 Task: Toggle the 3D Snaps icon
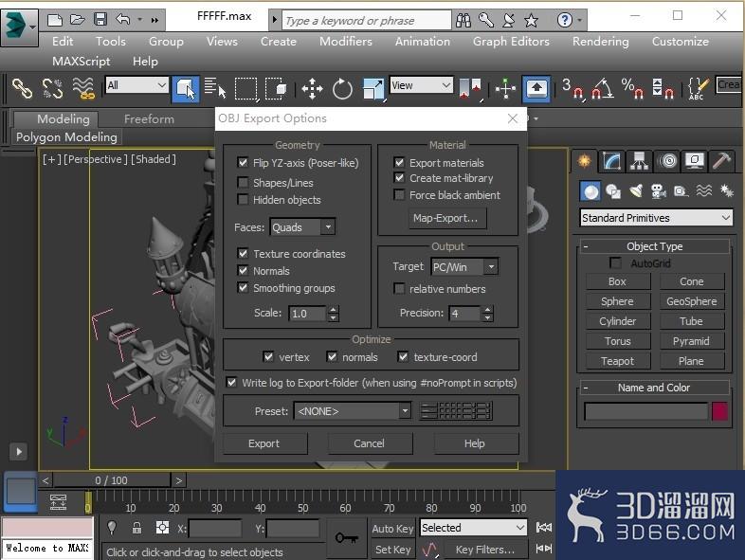(572, 88)
